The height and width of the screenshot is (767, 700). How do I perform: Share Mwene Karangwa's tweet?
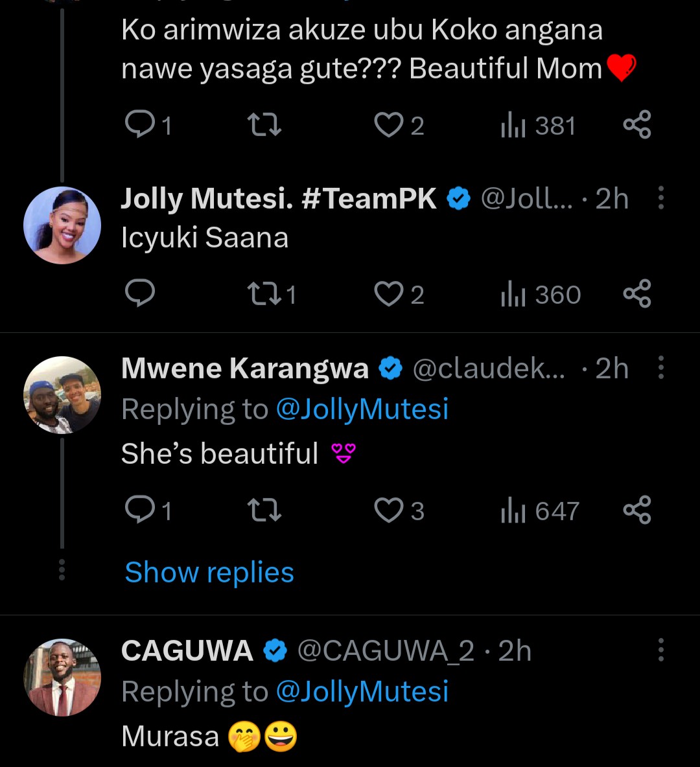[636, 510]
